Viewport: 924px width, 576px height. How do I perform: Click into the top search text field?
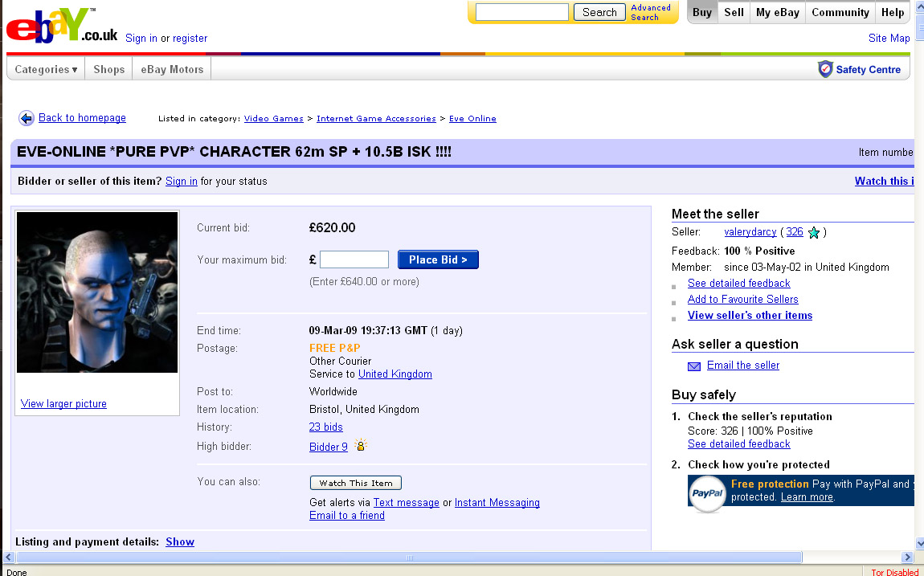click(522, 12)
